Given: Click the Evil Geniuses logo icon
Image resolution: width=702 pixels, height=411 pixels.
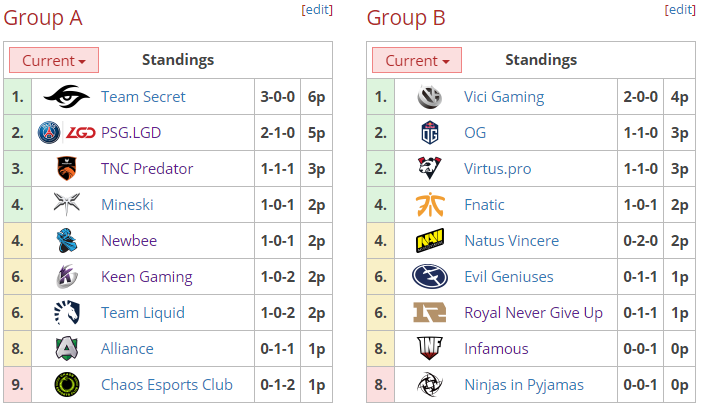Looking at the screenshot, I should (430, 276).
